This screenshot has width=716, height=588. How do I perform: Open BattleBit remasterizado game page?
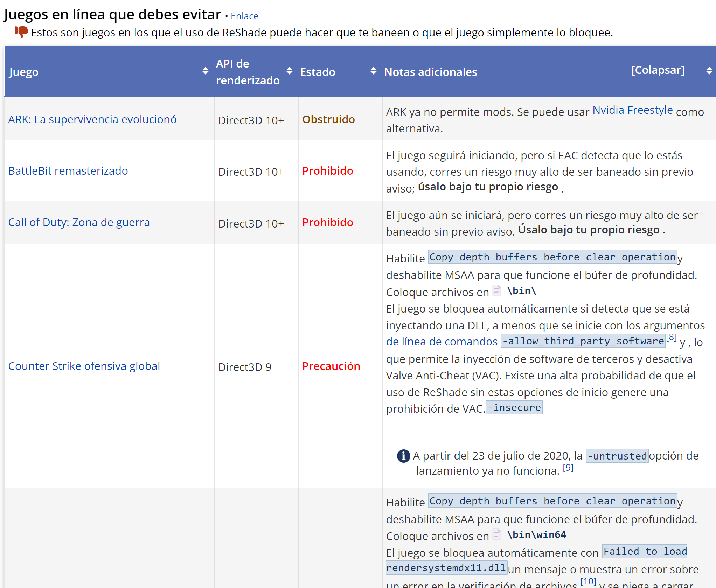coord(68,171)
